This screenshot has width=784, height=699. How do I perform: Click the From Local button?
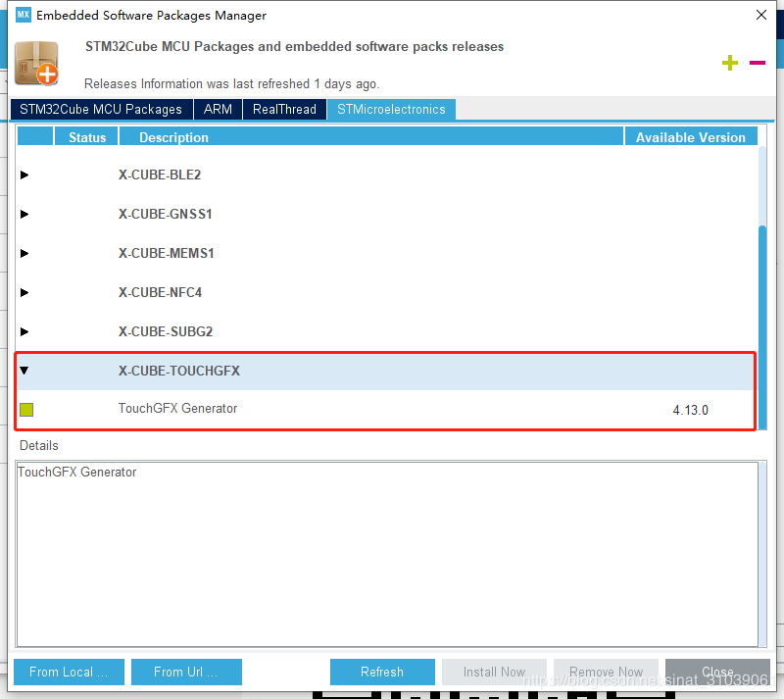69,672
